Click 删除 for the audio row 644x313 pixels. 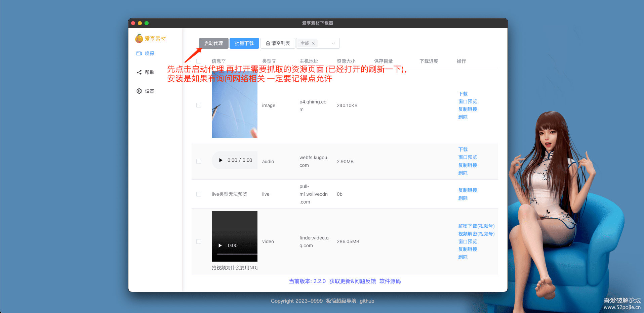(463, 173)
